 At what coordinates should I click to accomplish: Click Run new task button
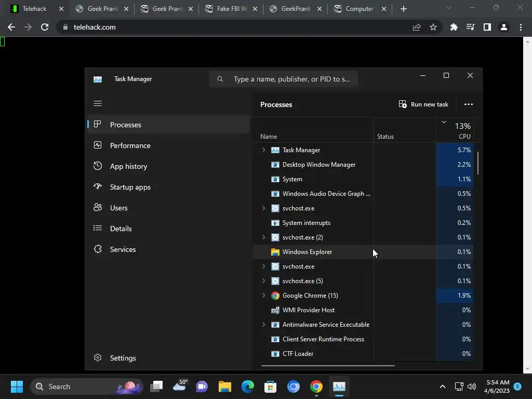tap(423, 104)
